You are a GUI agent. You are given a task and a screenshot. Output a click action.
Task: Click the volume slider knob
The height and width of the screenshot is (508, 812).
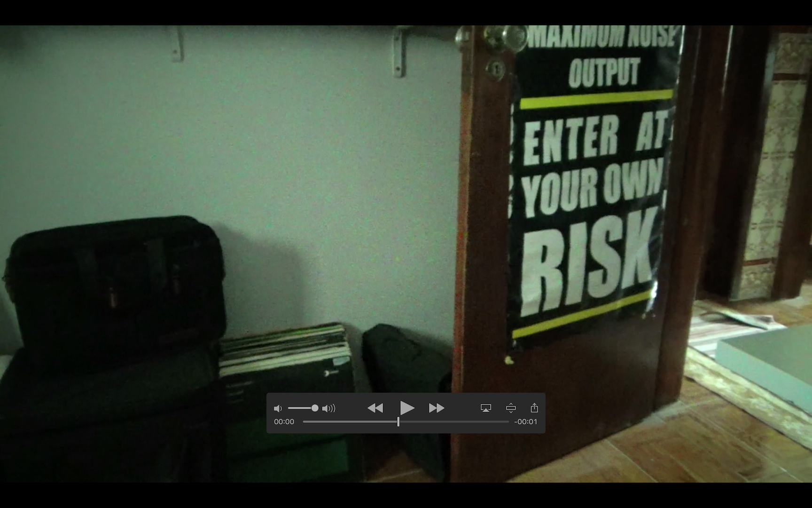click(x=315, y=408)
